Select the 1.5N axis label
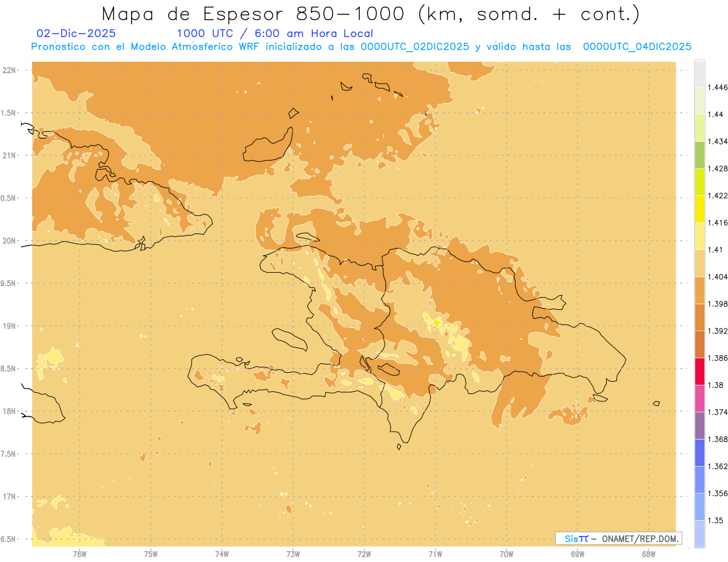 (x=8, y=113)
